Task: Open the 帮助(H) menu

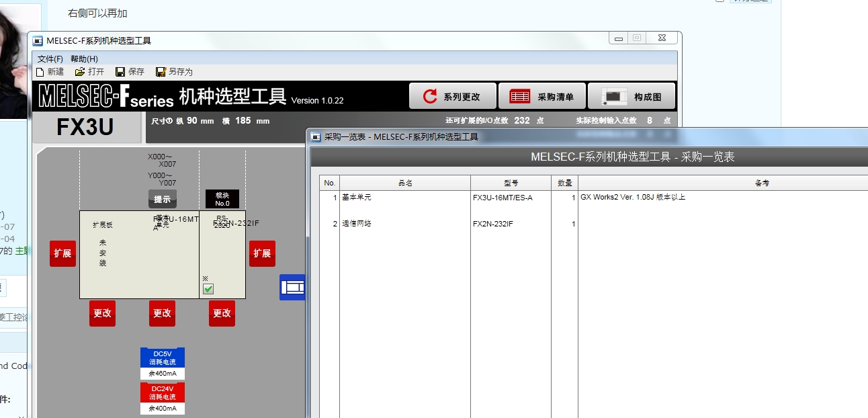Action: click(84, 59)
